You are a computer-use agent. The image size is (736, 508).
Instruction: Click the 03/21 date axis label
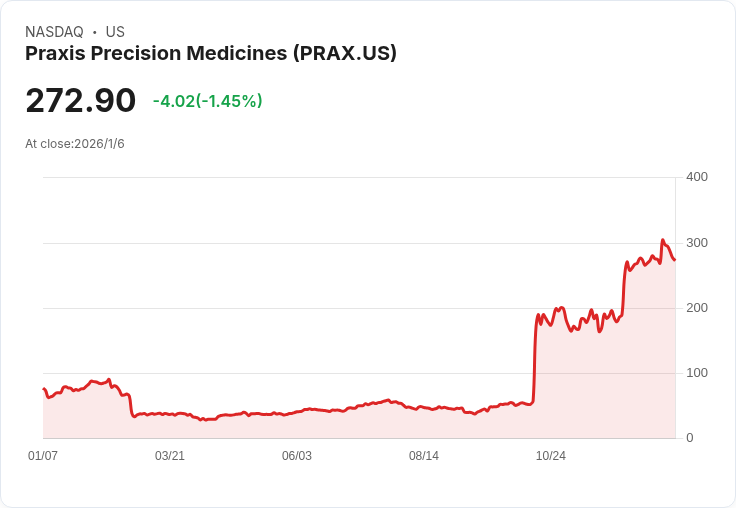170,455
